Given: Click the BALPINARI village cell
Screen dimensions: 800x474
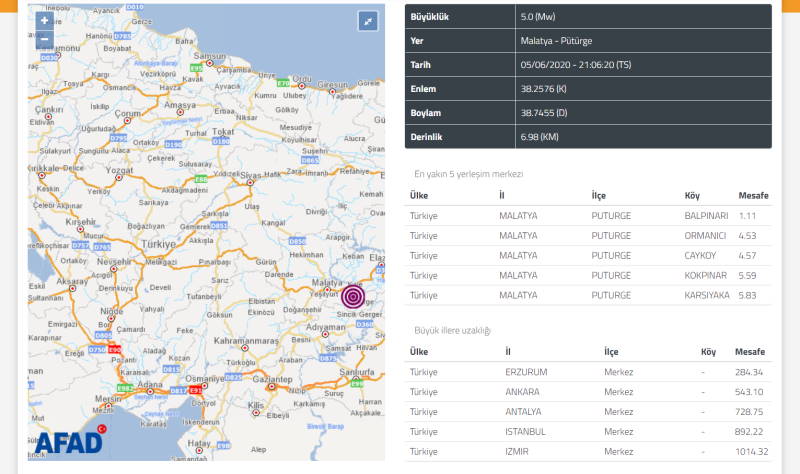Looking at the screenshot, I should 706,216.
